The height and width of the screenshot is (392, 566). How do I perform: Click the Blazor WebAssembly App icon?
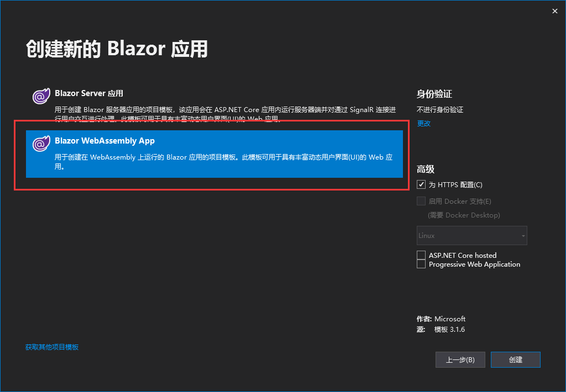coord(41,144)
